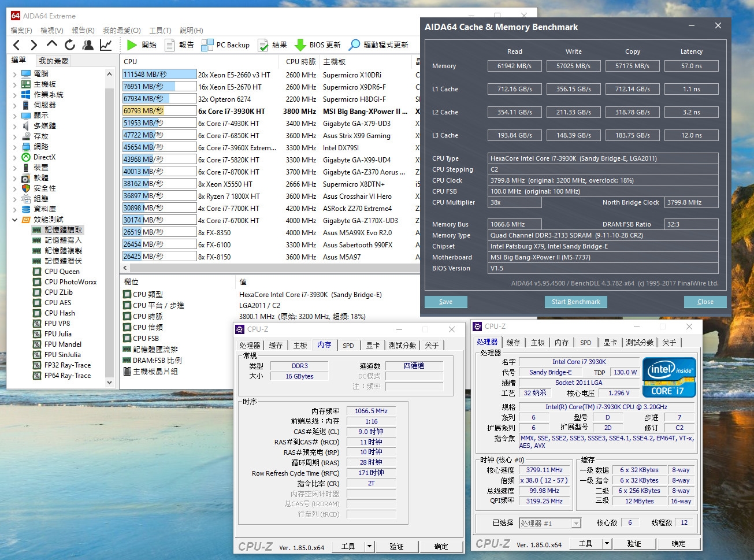This screenshot has height=560, width=754.
Task: Expand the 網路 network tree node
Action: [x=14, y=147]
